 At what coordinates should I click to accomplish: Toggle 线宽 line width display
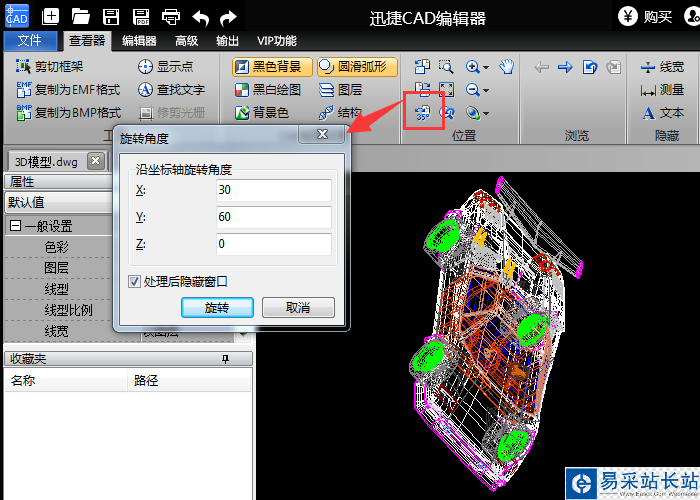662,67
